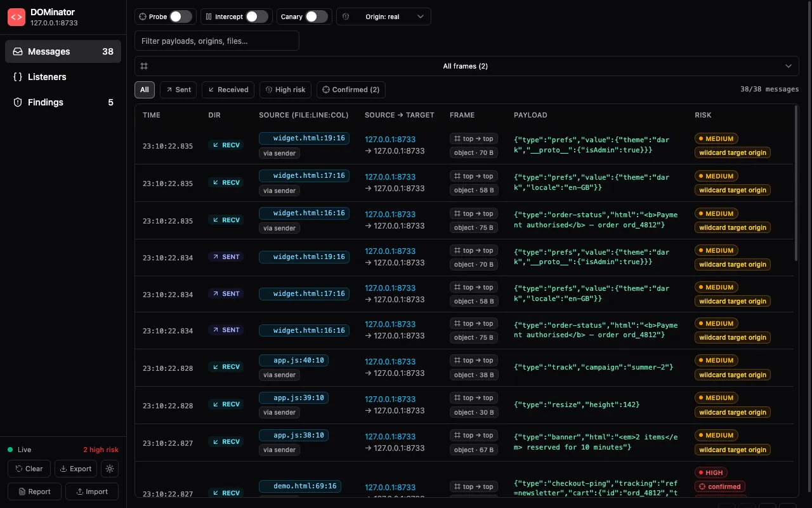Click the Messages inbox icon
This screenshot has height=508, width=812.
(x=18, y=51)
